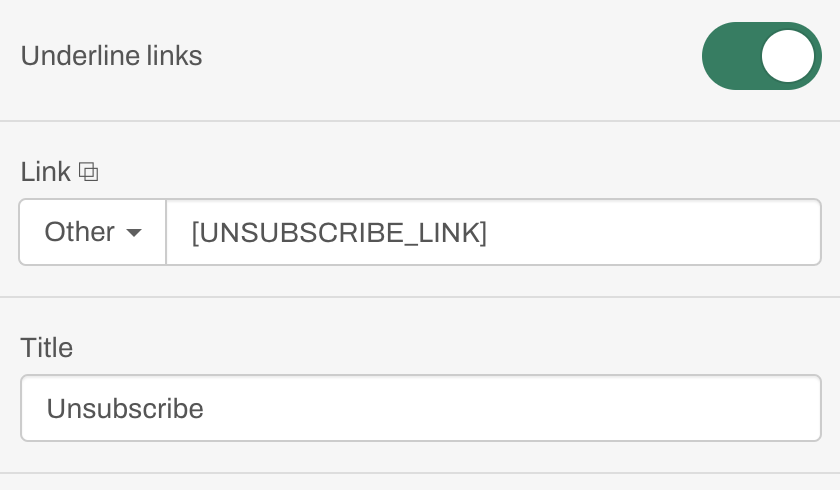Click the word Unsubscribe in the Title field
840x490 pixels.
click(x=125, y=409)
